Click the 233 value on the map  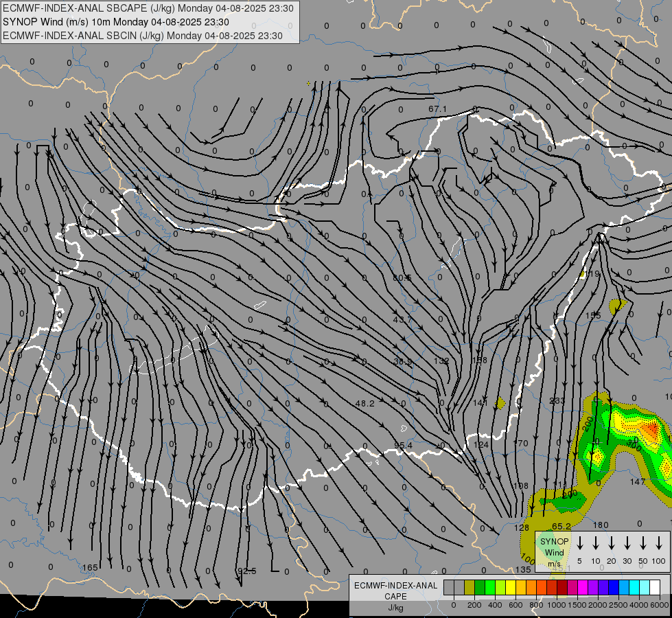click(557, 401)
